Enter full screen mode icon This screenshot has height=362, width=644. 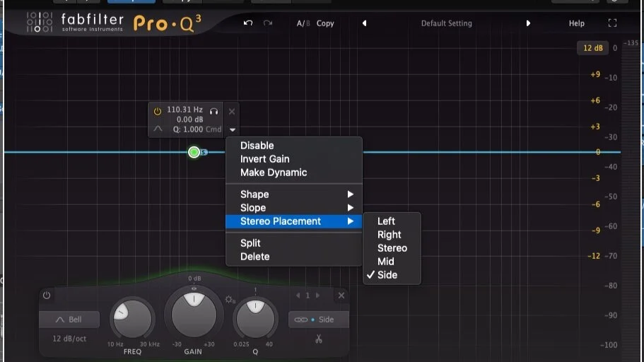pyautogui.click(x=612, y=23)
